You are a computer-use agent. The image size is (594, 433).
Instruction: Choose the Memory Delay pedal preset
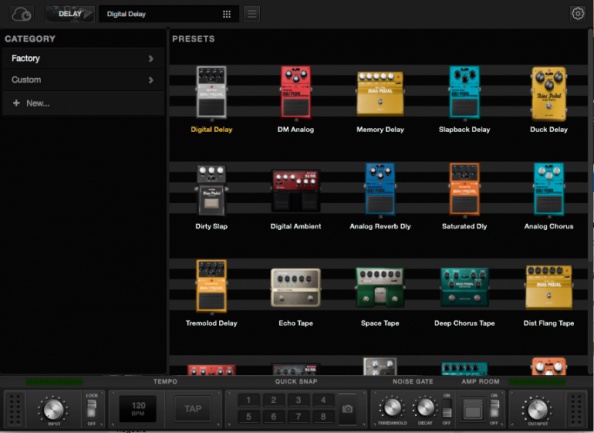(x=380, y=94)
